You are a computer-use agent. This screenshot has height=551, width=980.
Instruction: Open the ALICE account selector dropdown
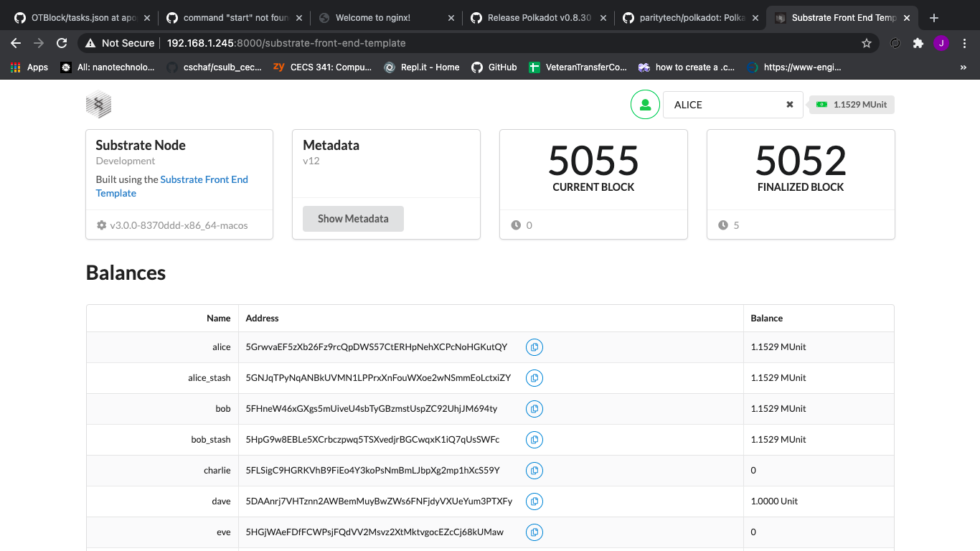(732, 105)
